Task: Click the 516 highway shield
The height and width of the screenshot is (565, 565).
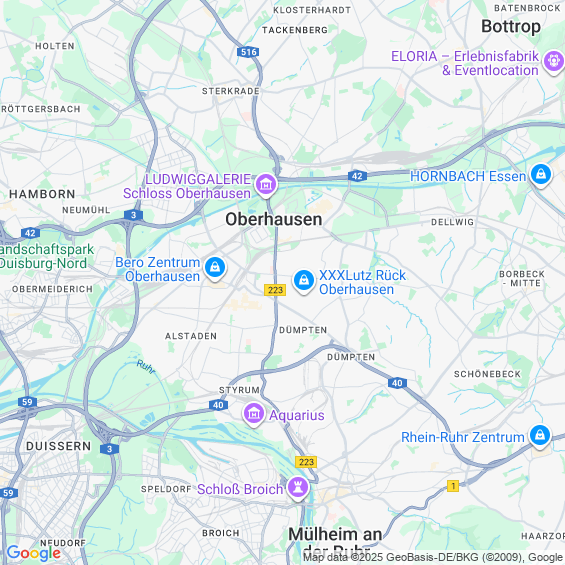Action: click(248, 52)
